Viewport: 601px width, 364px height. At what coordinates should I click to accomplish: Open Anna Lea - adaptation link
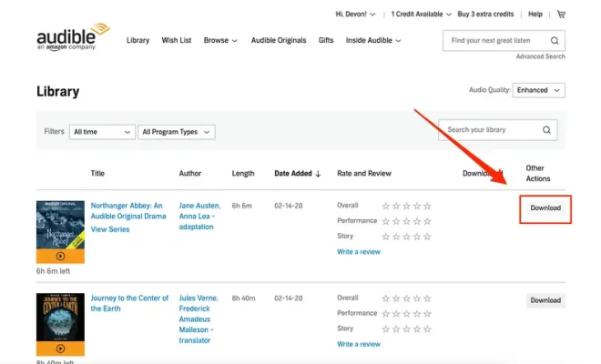coord(197,221)
